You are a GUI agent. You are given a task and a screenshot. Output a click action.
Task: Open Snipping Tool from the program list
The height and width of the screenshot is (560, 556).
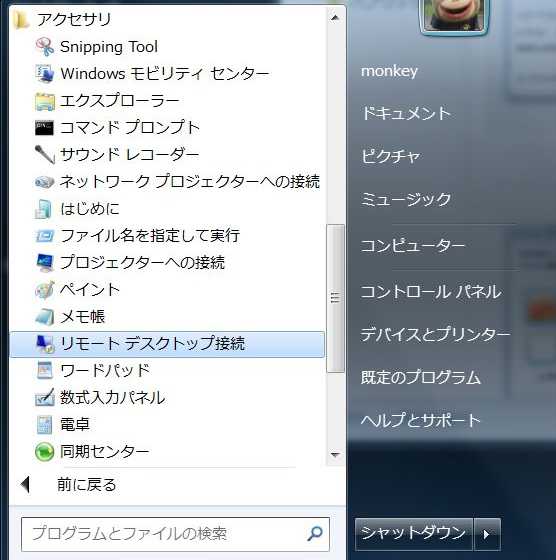tap(167, 47)
